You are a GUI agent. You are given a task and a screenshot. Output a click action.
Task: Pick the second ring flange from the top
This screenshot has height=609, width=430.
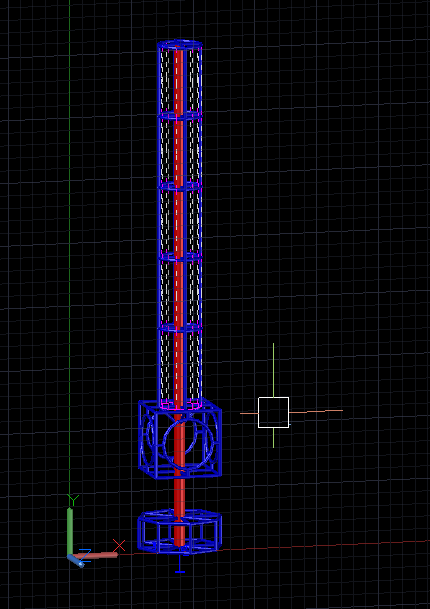180,186
